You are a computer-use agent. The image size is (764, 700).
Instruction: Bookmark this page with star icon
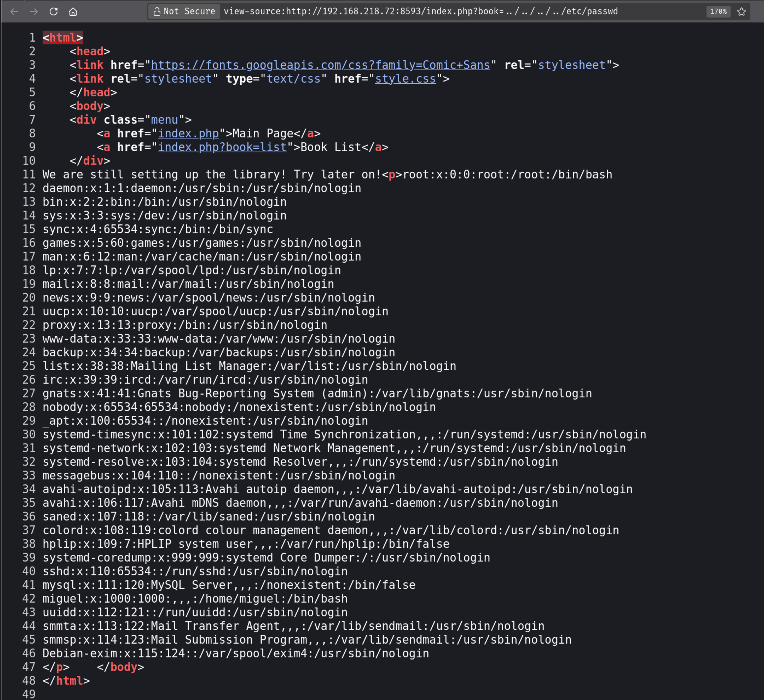(x=742, y=12)
